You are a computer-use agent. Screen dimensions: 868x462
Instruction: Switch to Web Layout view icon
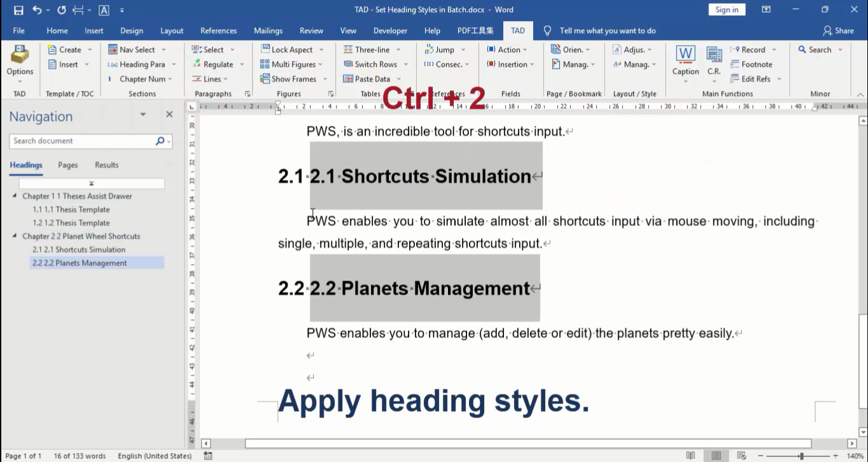742,456
